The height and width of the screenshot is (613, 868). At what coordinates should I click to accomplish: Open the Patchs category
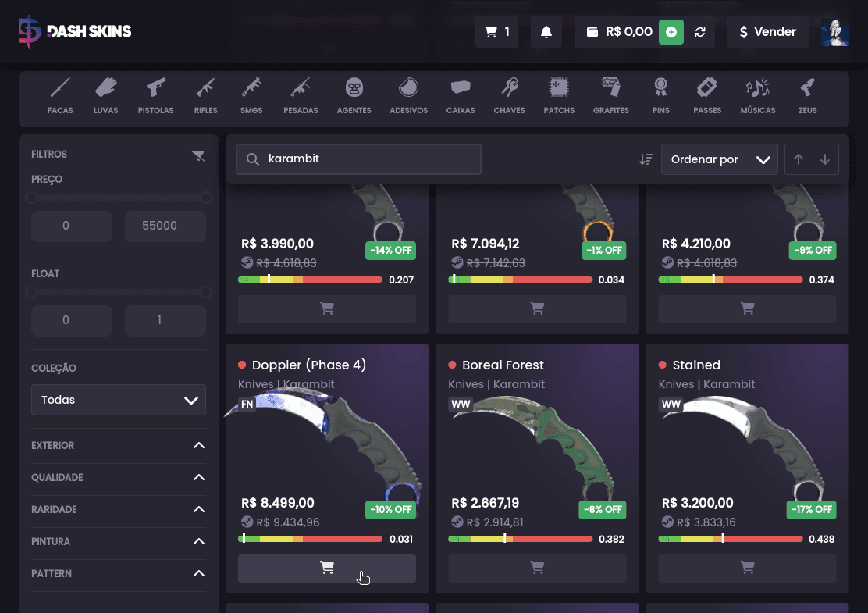[x=559, y=96]
